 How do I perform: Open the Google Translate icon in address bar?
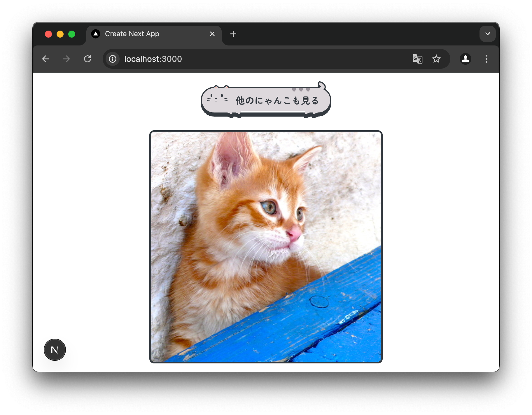(418, 59)
